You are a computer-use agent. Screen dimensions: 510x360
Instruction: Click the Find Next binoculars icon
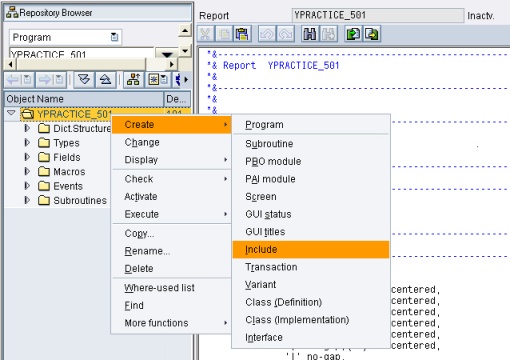[x=328, y=34]
